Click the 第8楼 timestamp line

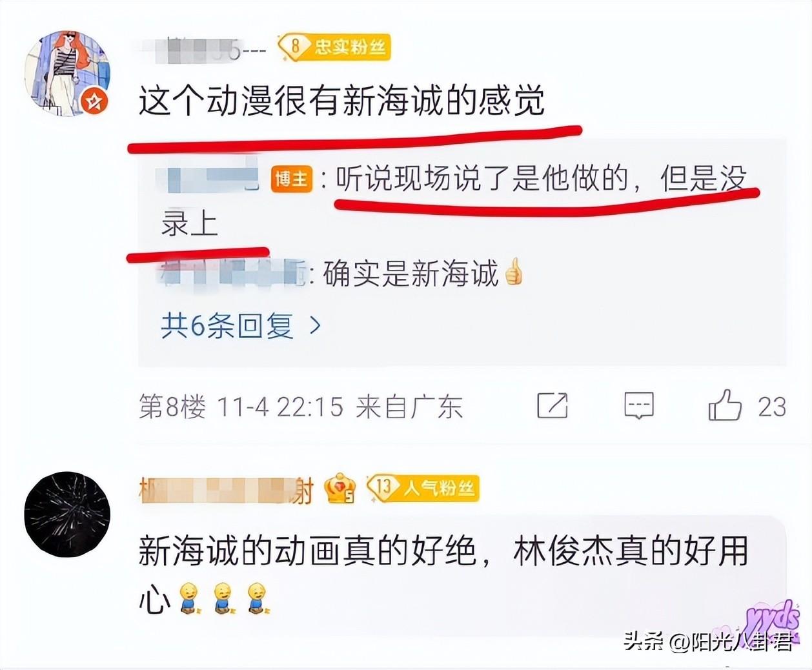tap(301, 407)
